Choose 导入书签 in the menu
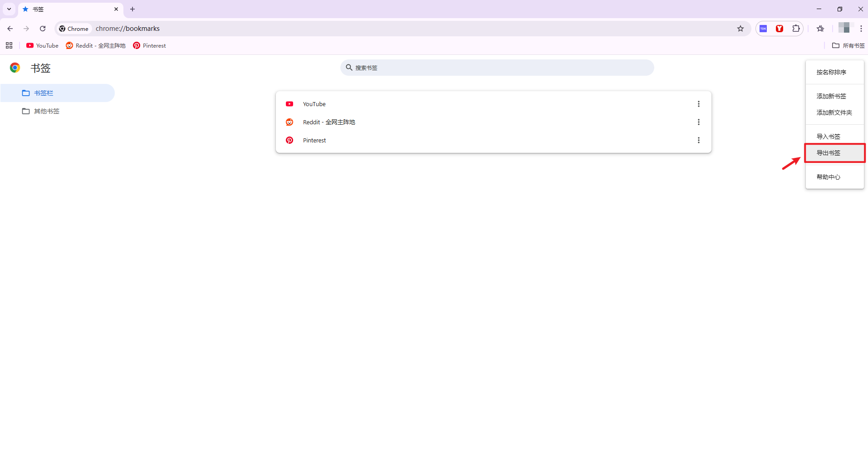 (829, 137)
